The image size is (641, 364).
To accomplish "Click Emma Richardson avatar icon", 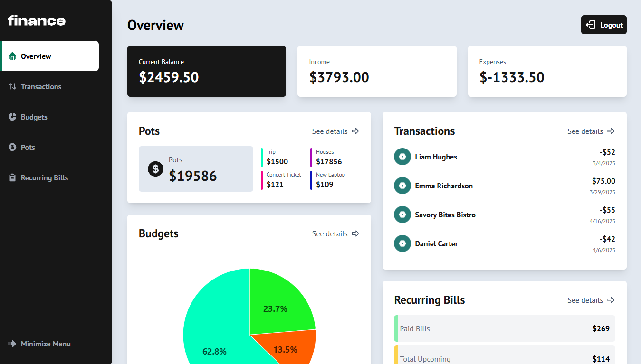I will [x=402, y=186].
